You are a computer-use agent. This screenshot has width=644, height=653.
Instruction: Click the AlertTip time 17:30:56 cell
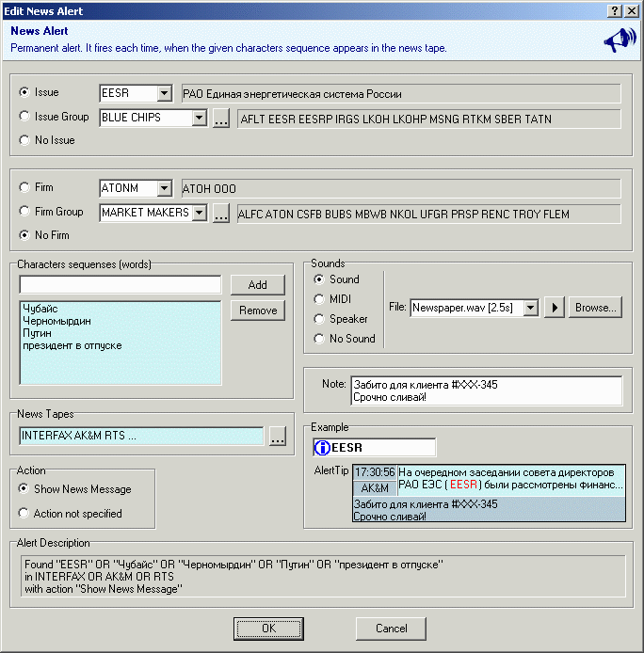[x=375, y=472]
